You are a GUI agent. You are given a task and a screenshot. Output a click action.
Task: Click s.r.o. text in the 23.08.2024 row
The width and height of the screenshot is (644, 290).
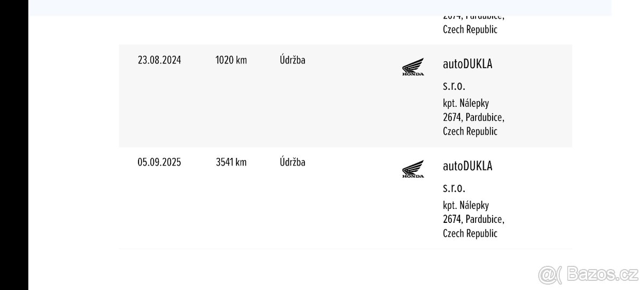click(x=454, y=86)
